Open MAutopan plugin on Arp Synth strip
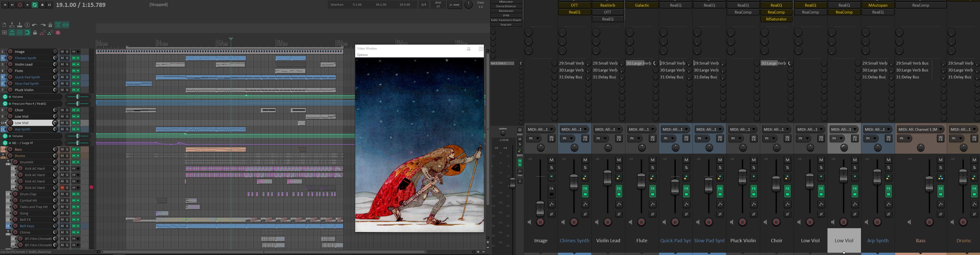The width and height of the screenshot is (980, 255). pos(878,5)
